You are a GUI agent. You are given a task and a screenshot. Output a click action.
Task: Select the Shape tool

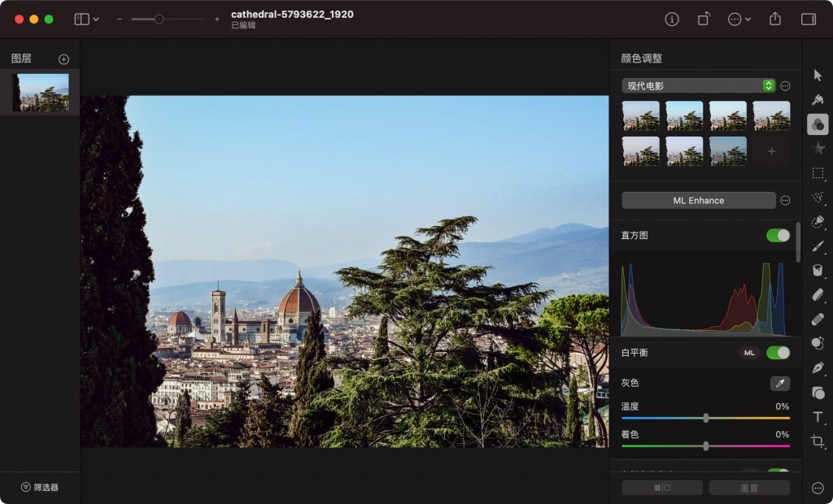pos(818,393)
